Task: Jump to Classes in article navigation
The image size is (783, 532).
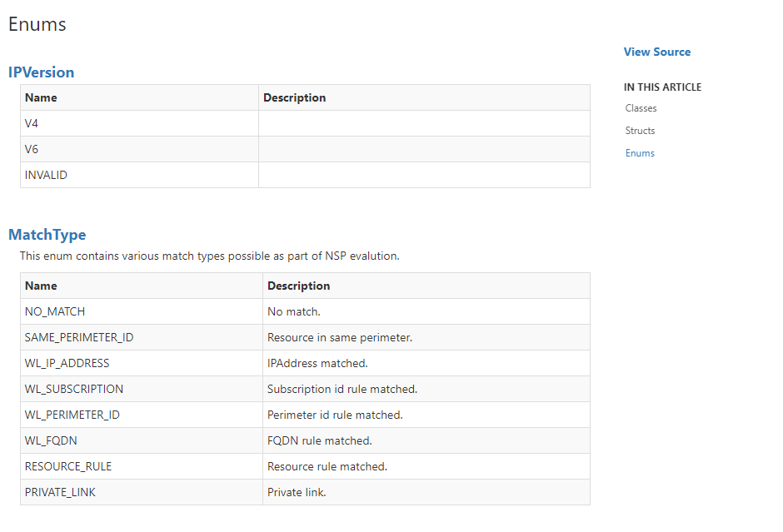Action: coord(641,108)
